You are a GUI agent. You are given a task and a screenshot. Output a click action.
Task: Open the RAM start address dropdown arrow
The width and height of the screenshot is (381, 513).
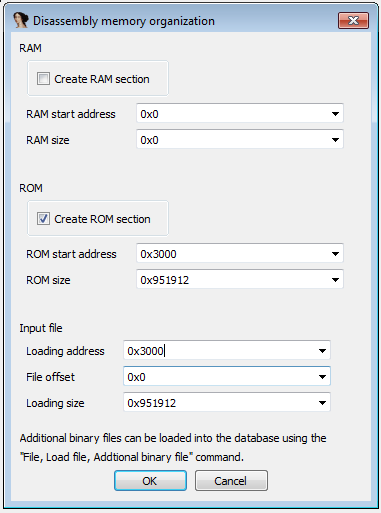pos(335,114)
